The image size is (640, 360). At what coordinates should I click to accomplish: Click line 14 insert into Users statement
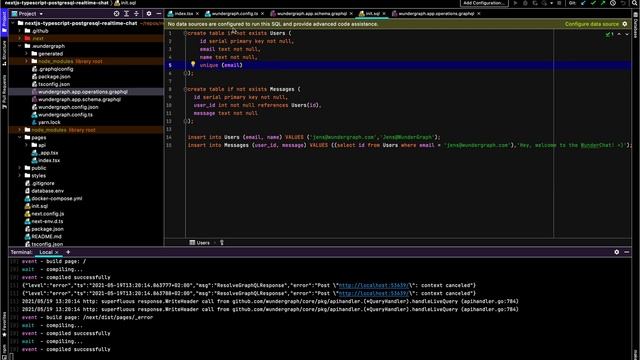(314, 137)
